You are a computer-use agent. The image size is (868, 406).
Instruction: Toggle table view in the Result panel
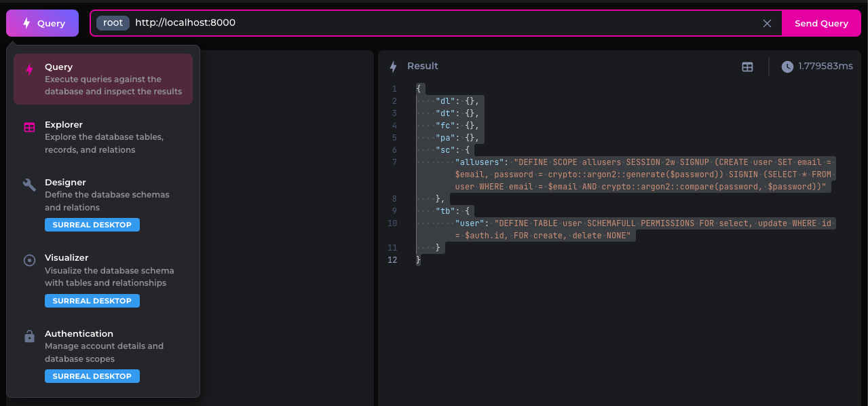[747, 67]
